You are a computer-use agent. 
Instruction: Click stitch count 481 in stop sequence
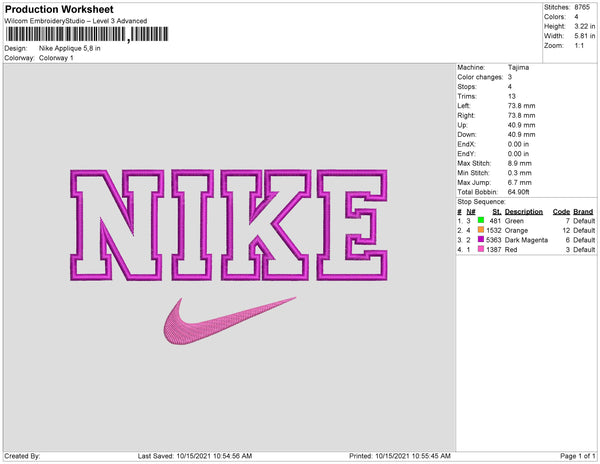click(496, 221)
